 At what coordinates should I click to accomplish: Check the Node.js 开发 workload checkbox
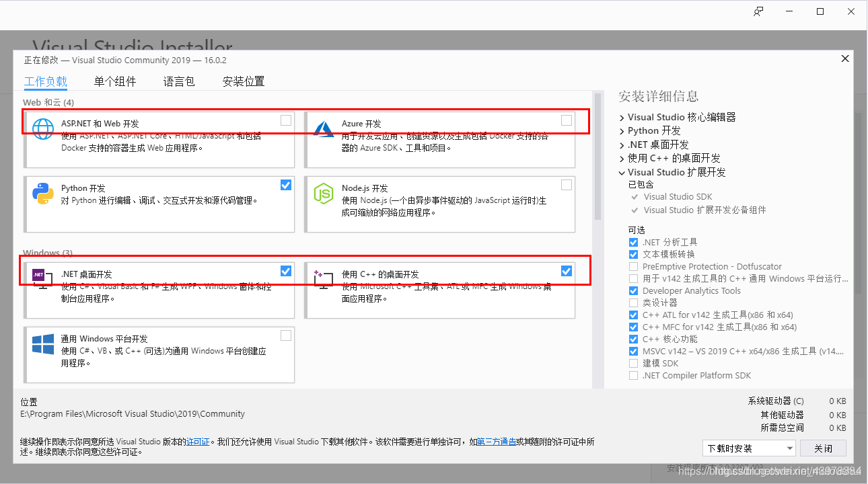coord(567,185)
